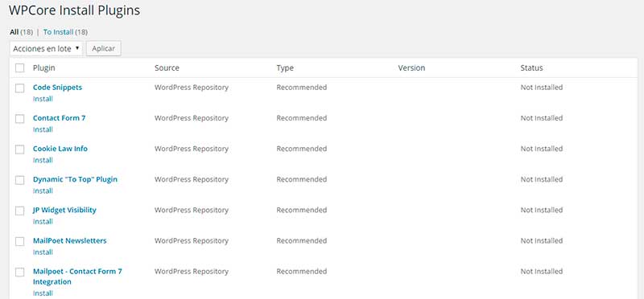644x299 pixels.
Task: Select the JP Widget Visibility checkbox
Action: click(19, 211)
